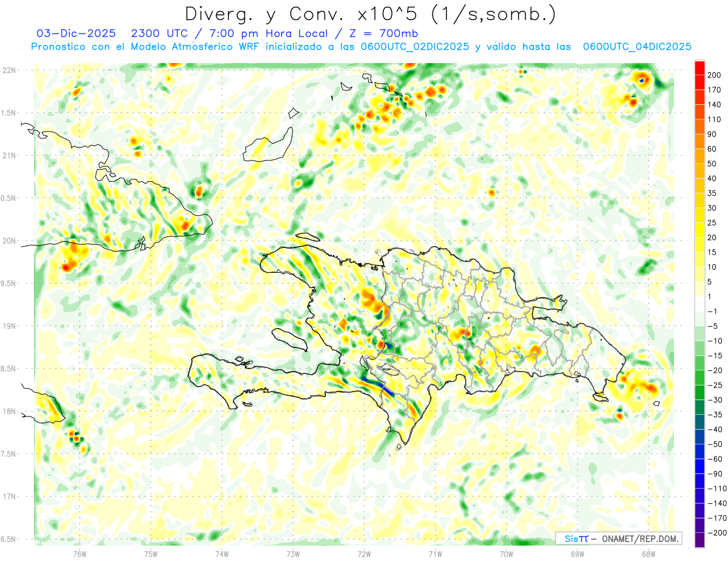The height and width of the screenshot is (562, 728).
Task: Click the '76W' longitude label
Action: pyautogui.click(x=79, y=554)
